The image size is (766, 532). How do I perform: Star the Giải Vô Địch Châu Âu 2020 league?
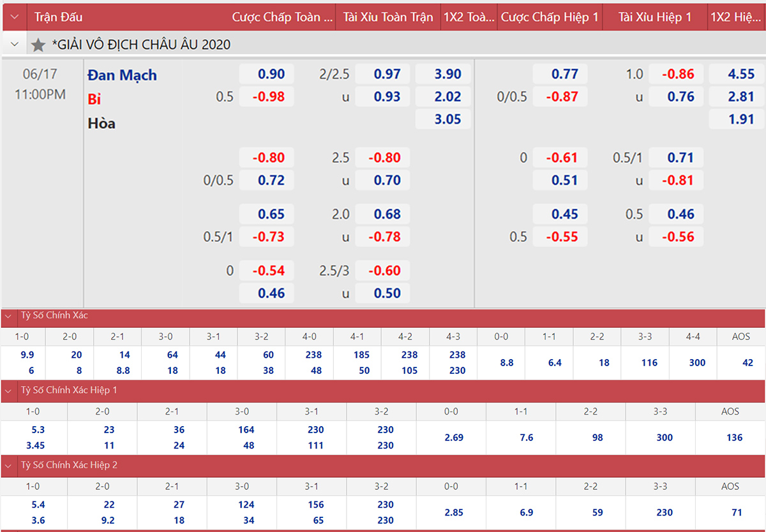click(x=38, y=45)
